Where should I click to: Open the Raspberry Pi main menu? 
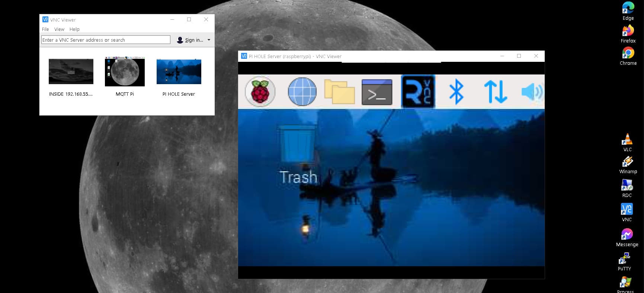pos(260,92)
